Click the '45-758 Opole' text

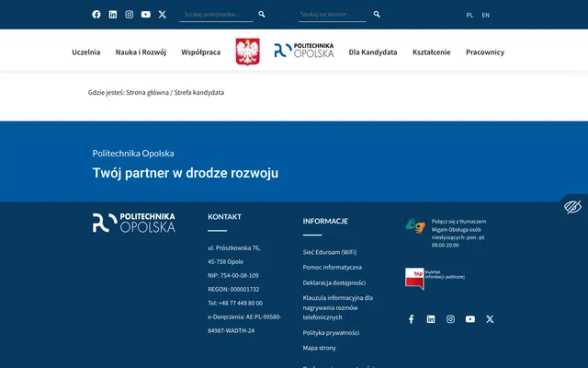click(x=225, y=261)
